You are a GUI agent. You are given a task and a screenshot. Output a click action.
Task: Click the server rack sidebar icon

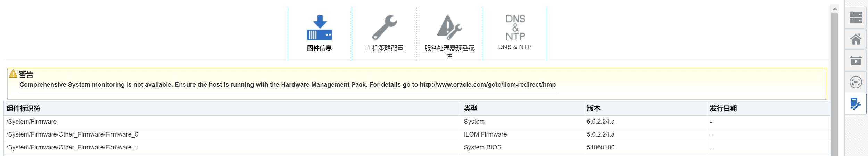[x=855, y=17]
